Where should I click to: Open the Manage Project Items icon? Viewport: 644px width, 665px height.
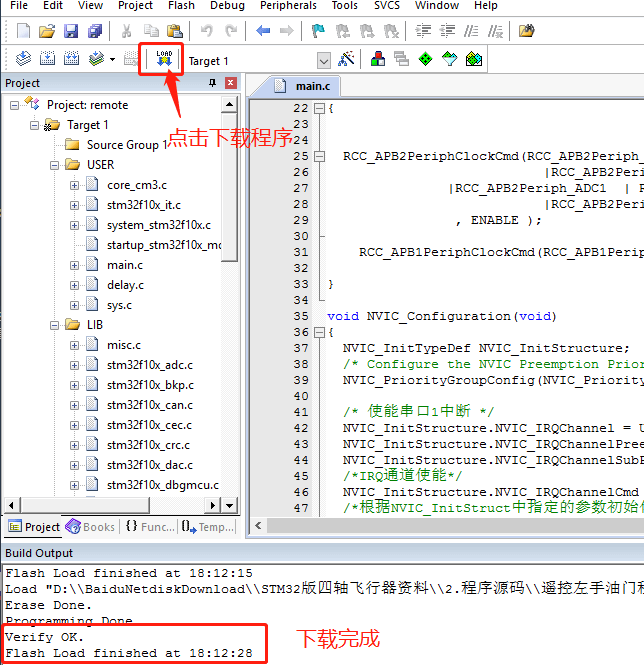(x=379, y=60)
